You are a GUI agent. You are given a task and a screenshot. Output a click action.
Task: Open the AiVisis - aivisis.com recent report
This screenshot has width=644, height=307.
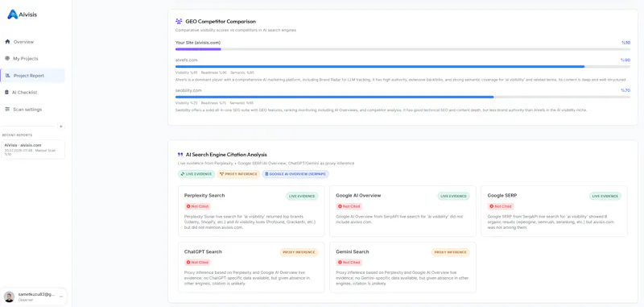point(33,149)
